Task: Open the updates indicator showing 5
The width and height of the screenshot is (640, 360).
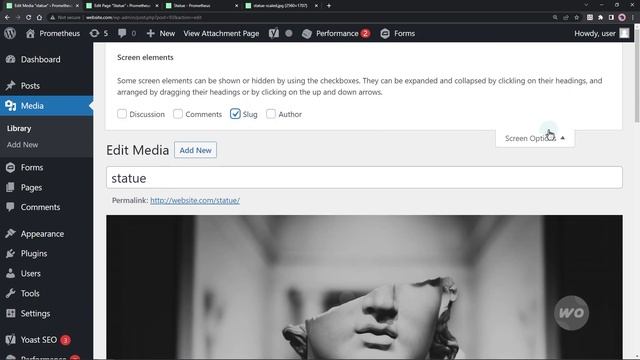Action: point(99,33)
